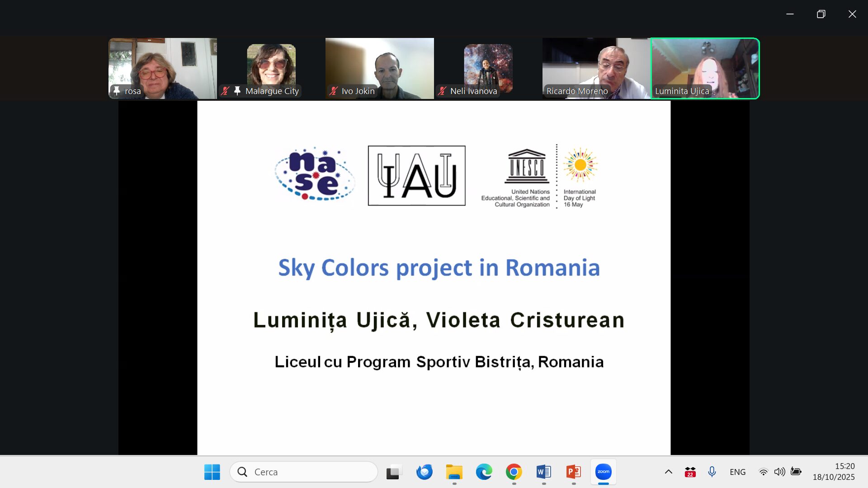Select Malargue City participant tile
This screenshot has width=868, height=488.
pos(271,68)
